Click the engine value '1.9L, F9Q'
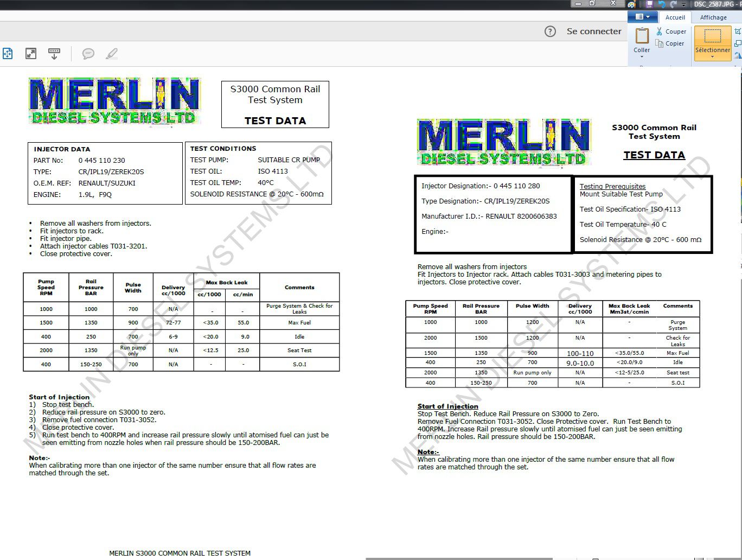 95,195
